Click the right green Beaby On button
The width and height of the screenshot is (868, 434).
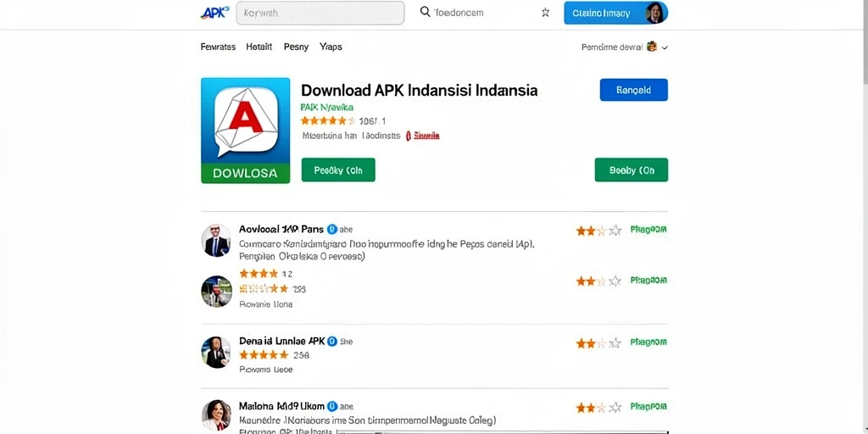pyautogui.click(x=631, y=170)
